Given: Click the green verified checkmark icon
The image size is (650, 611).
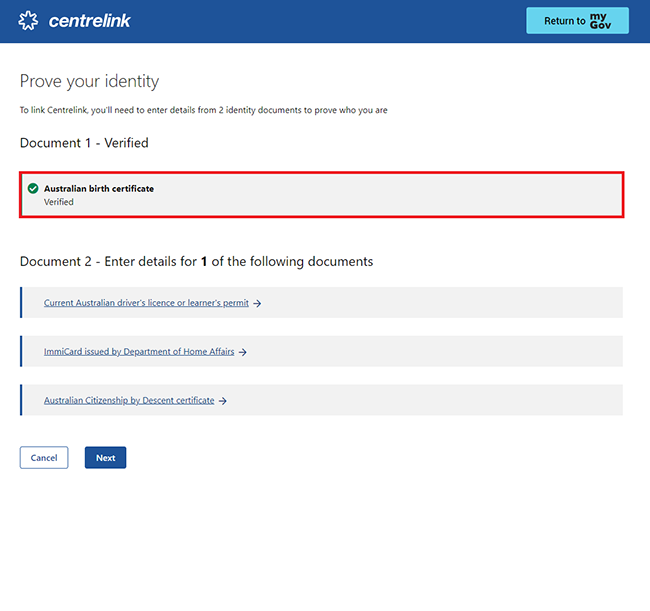Looking at the screenshot, I should pos(33,188).
